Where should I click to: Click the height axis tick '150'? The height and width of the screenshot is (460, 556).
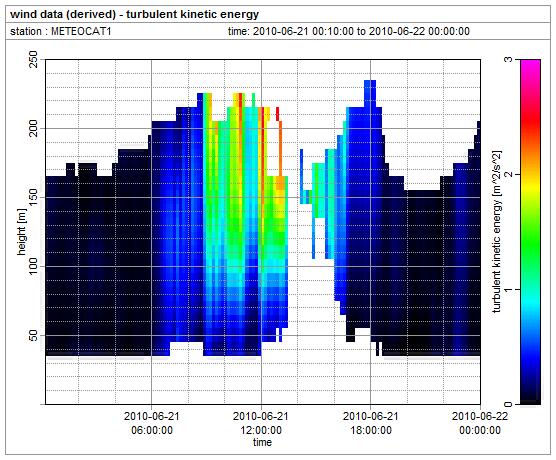pos(33,197)
